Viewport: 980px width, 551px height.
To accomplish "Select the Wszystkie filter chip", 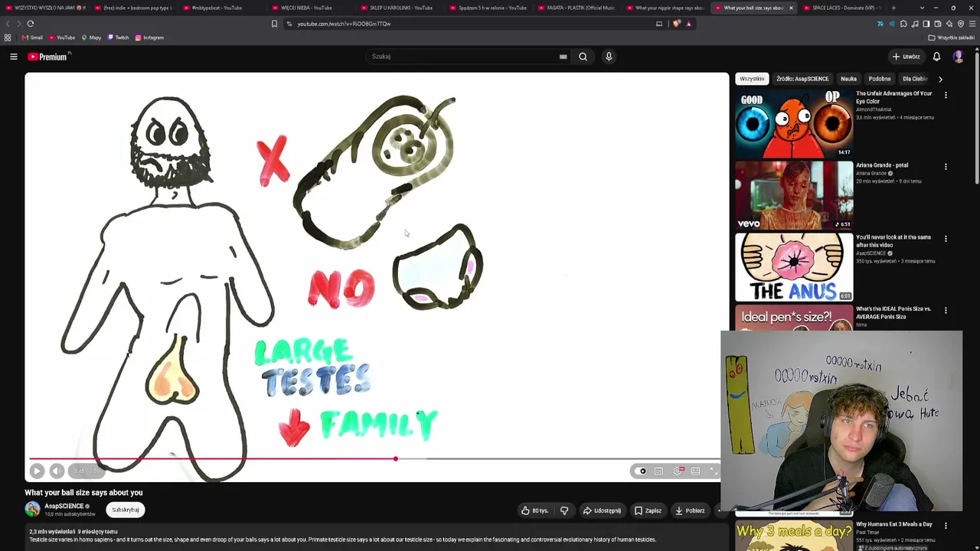I will 752,79.
